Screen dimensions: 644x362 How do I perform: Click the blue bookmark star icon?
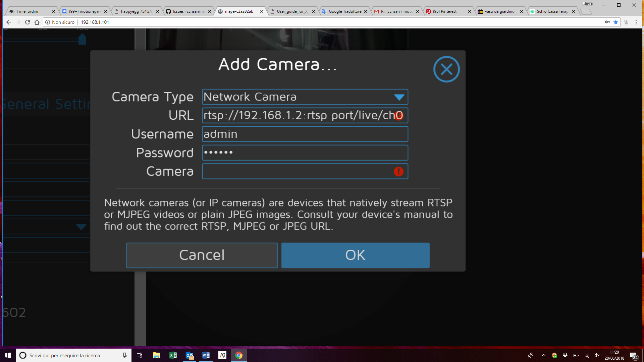(x=616, y=22)
